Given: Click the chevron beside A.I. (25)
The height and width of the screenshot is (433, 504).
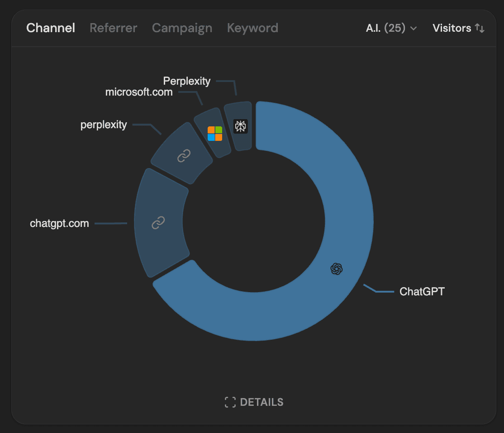Looking at the screenshot, I should [x=413, y=28].
